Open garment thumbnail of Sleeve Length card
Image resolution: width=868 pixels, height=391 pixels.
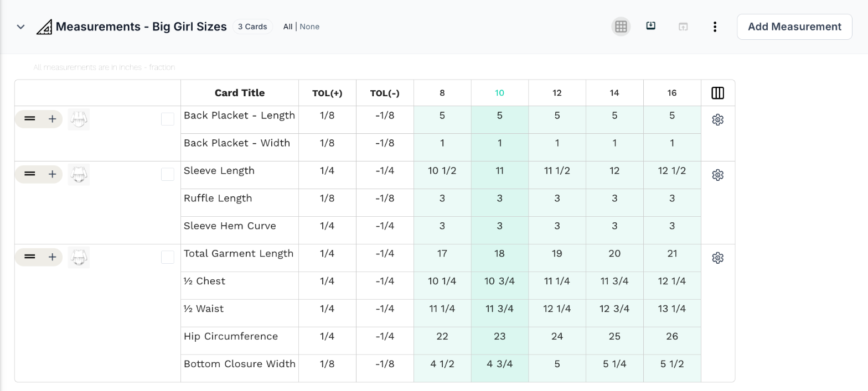click(79, 174)
